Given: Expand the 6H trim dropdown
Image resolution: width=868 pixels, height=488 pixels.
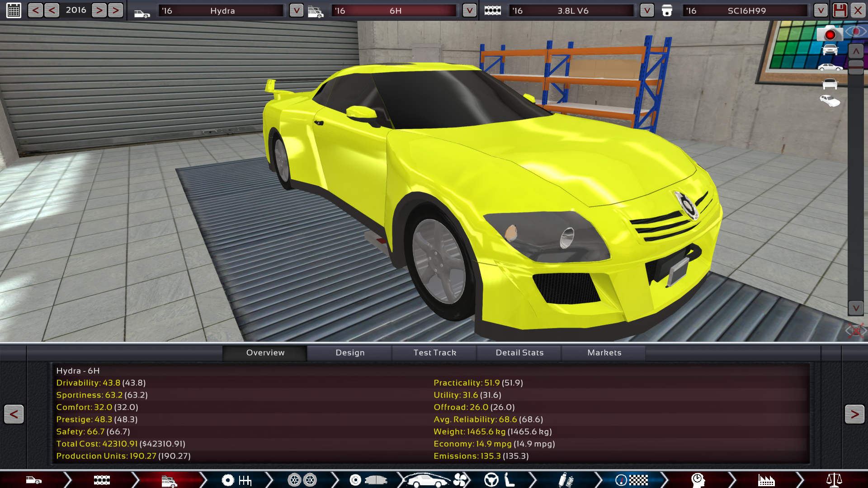Looking at the screenshot, I should coord(469,10).
